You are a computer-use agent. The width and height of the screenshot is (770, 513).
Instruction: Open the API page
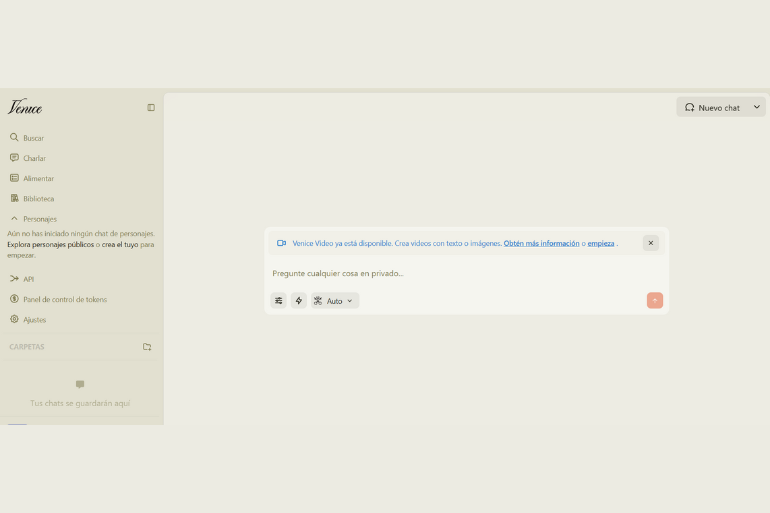[28, 279]
